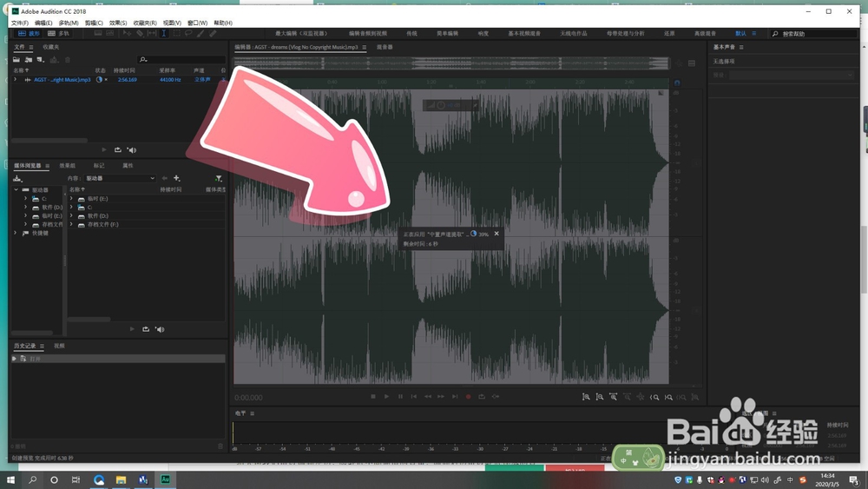Open the 标记 panel tab
This screenshot has width=868, height=489.
(x=99, y=166)
